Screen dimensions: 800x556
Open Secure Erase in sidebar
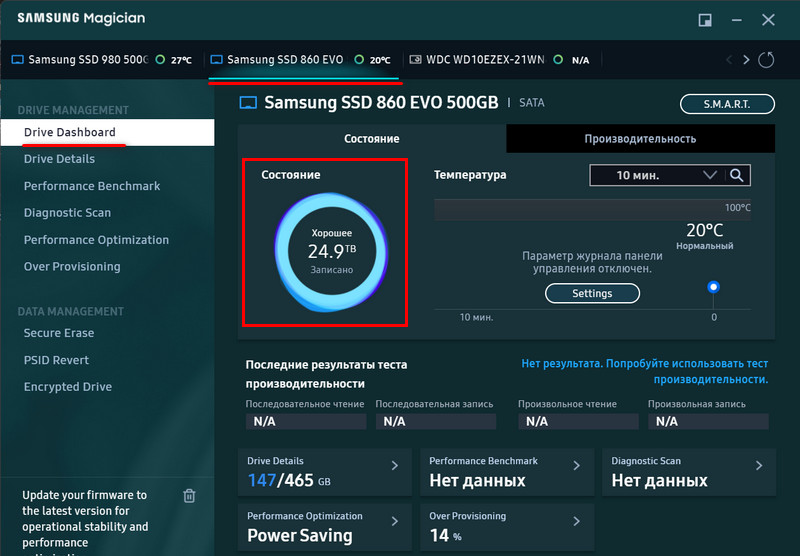[59, 333]
